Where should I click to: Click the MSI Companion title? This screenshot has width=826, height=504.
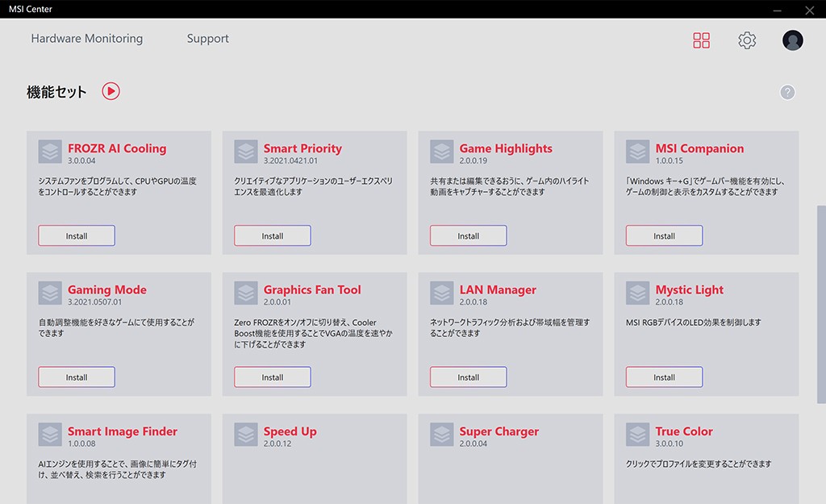(x=699, y=148)
